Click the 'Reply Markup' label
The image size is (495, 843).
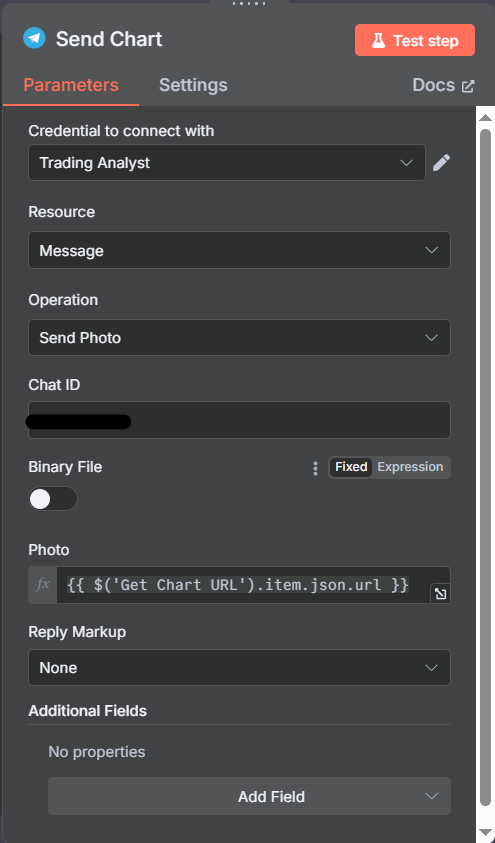point(77,632)
